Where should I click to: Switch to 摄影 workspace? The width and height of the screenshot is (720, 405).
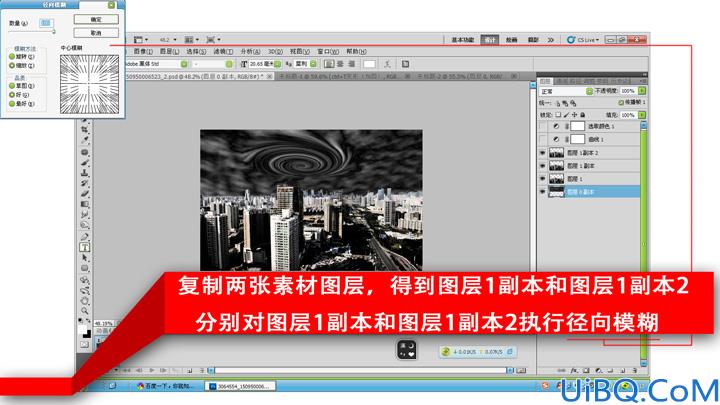click(533, 40)
